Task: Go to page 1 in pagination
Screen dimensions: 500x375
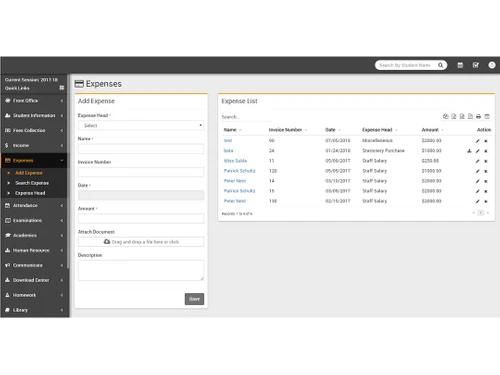Action: [481, 213]
